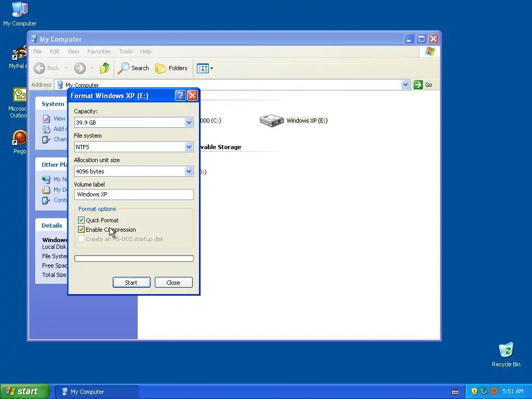The image size is (532, 399).
Task: Click the Change a setting icon
Action: pos(46,139)
